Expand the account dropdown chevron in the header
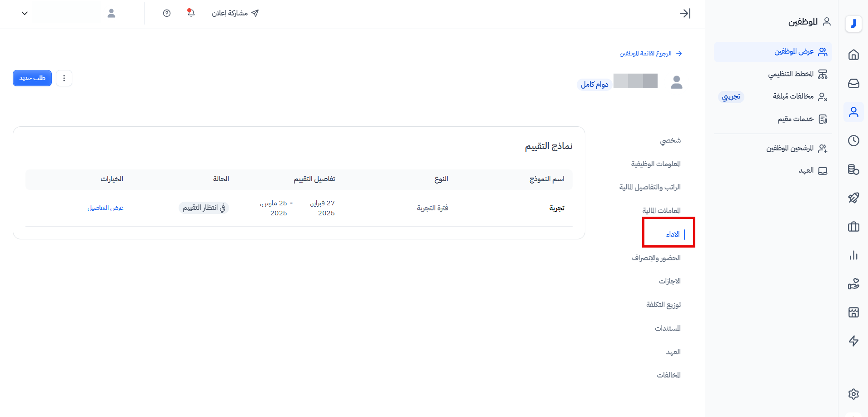 click(x=25, y=13)
